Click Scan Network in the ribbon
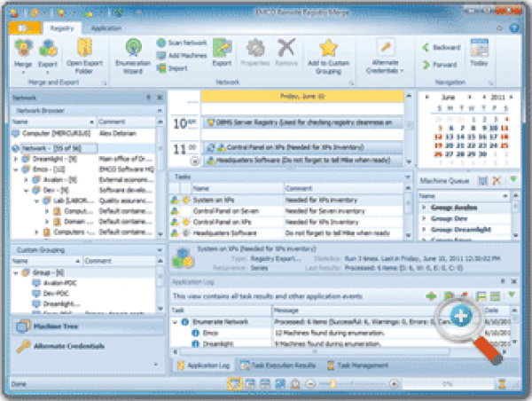 (x=182, y=43)
